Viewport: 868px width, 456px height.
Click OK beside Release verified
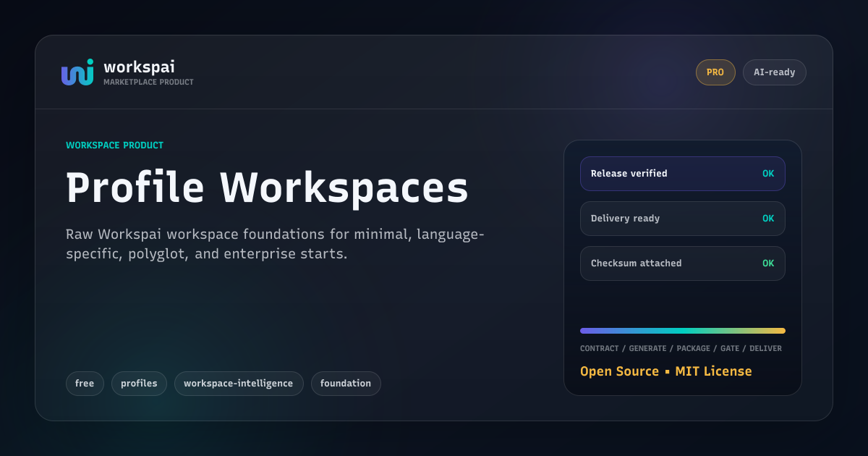pos(768,174)
